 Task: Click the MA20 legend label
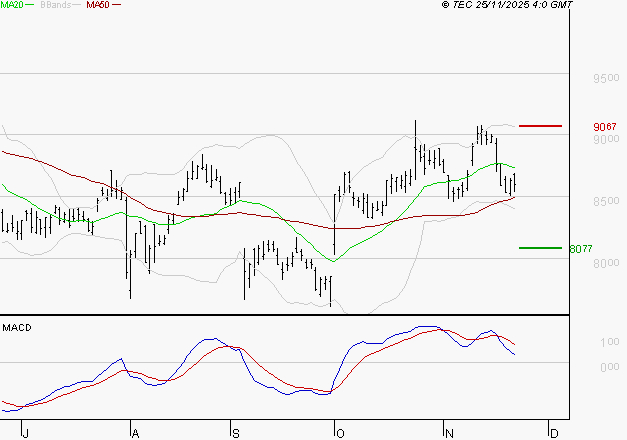[x=13, y=5]
